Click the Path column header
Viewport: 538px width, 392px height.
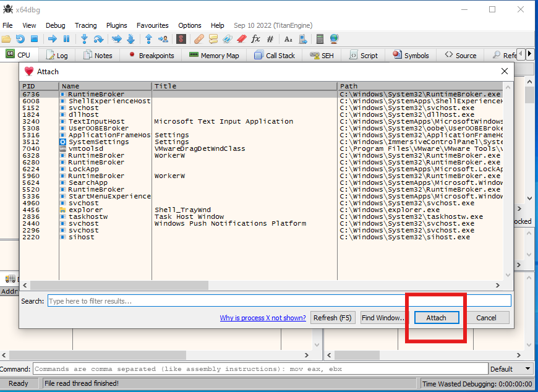(421, 86)
